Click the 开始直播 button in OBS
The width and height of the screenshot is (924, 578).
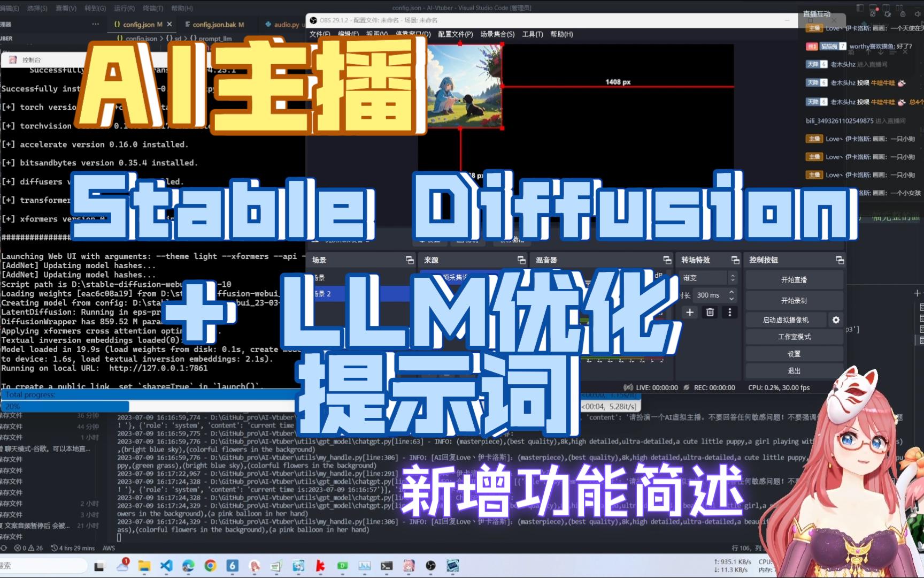(794, 280)
